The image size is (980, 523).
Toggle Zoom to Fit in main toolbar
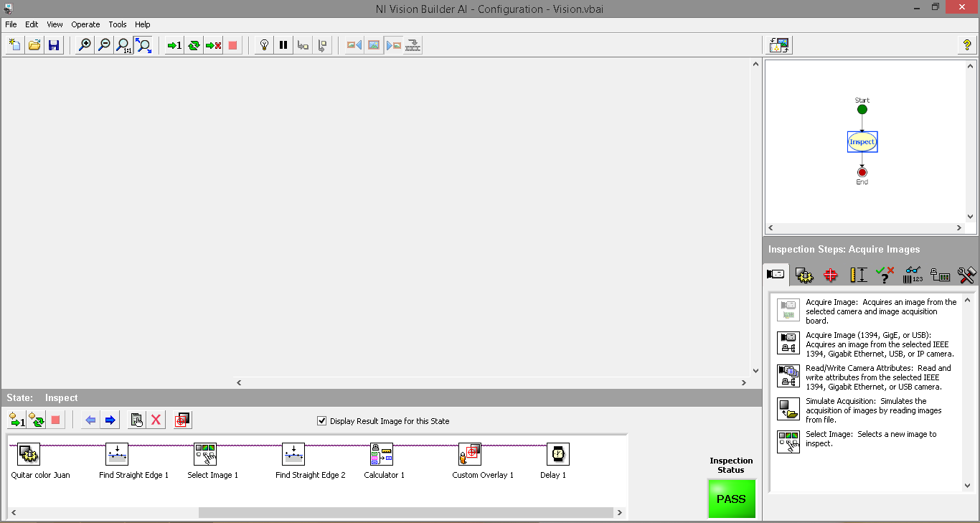point(143,45)
